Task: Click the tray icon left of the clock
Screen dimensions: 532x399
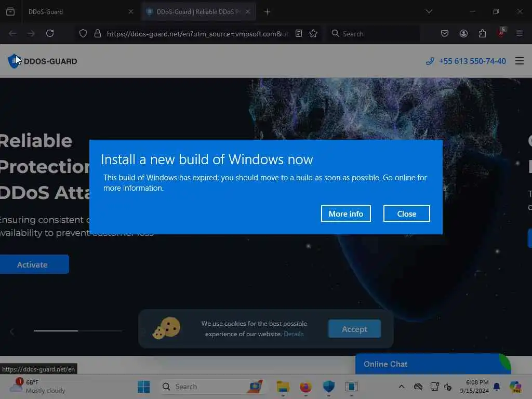Action: pyautogui.click(x=447, y=387)
